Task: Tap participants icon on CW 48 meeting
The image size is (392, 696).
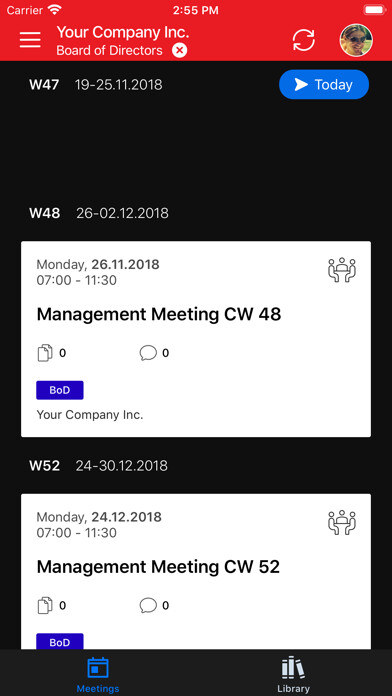Action: 342,270
